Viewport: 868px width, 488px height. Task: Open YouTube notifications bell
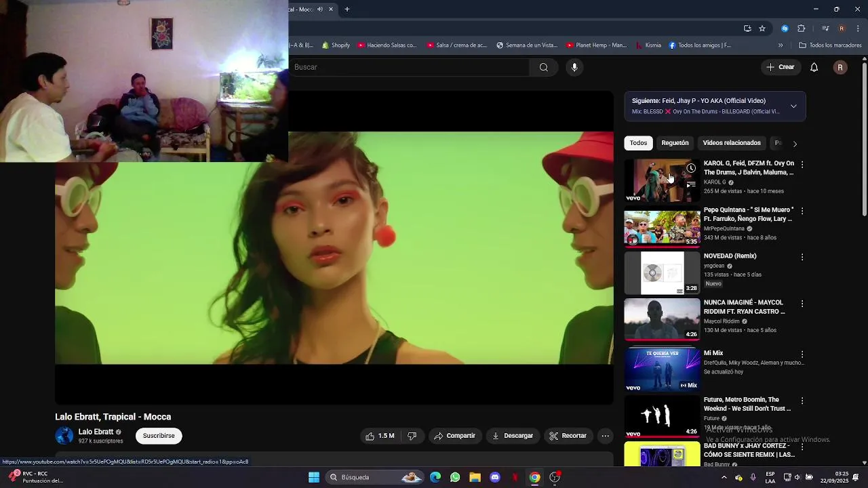click(814, 67)
